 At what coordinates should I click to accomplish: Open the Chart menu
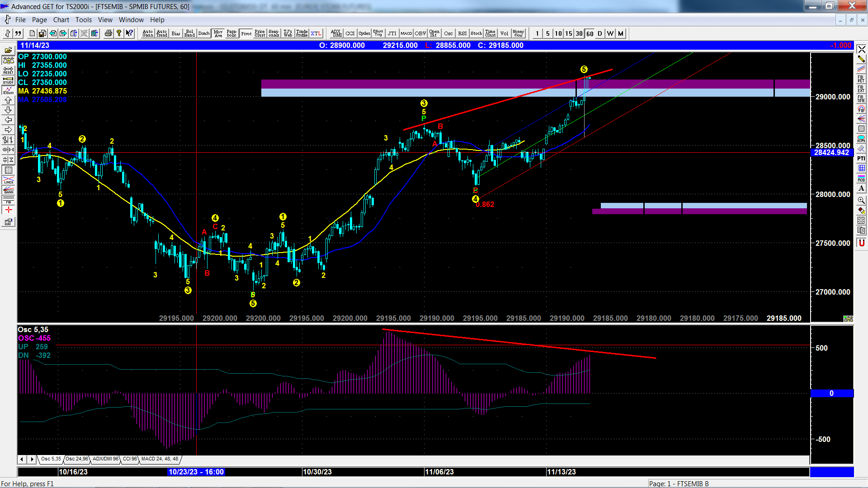coord(61,20)
